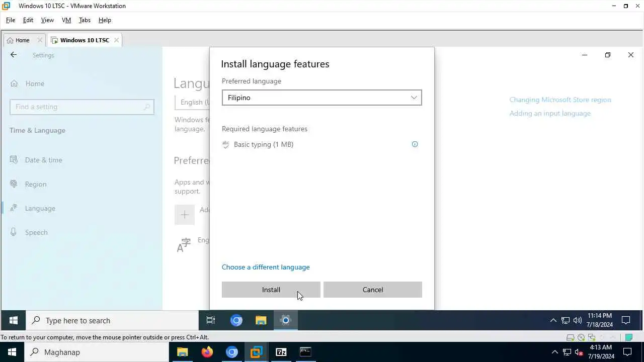Click the Language sidebar character icon
The height and width of the screenshot is (362, 644).
(x=14, y=208)
